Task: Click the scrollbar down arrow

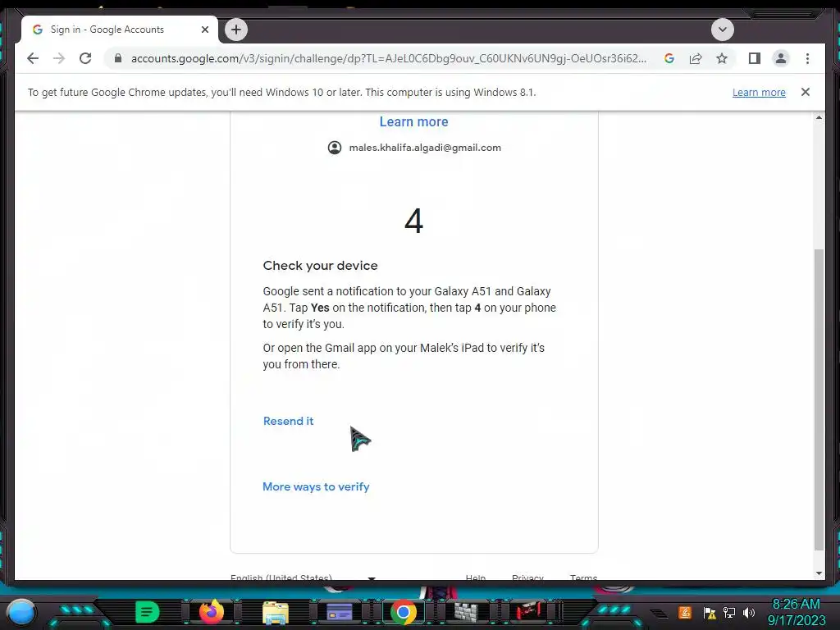Action: (819, 573)
